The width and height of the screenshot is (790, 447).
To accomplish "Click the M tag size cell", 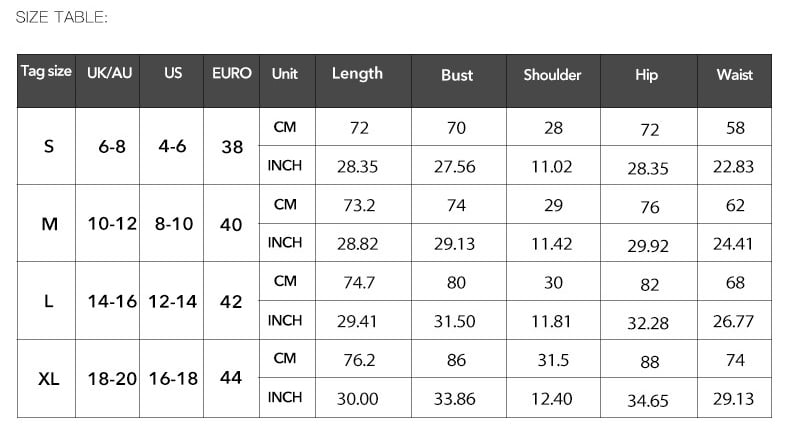I will click(49, 224).
